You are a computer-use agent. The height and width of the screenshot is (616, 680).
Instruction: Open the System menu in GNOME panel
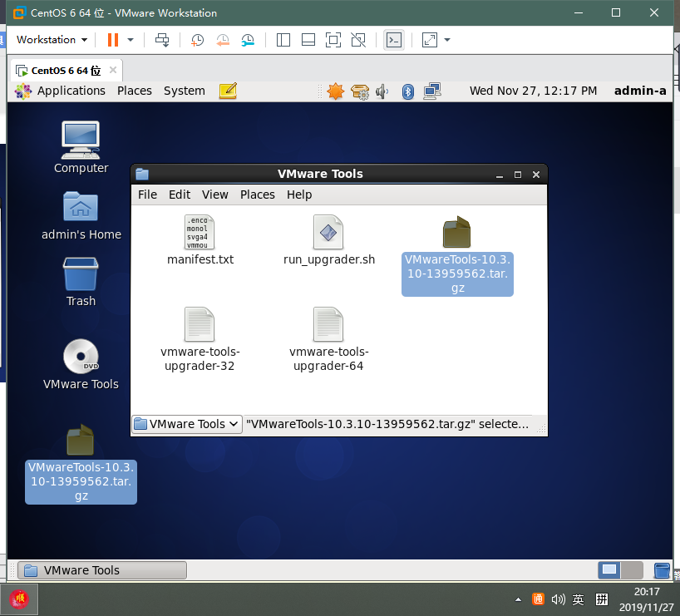click(x=185, y=91)
